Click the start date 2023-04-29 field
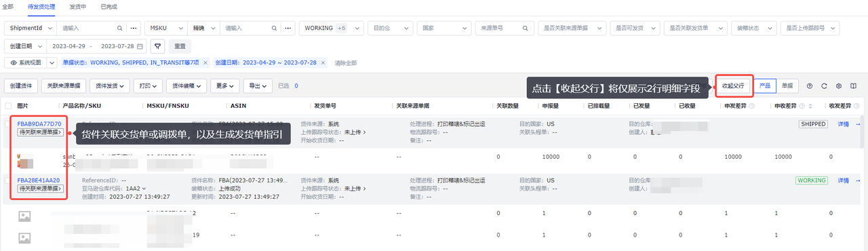Viewport: 868px width, 251px height. [x=68, y=46]
